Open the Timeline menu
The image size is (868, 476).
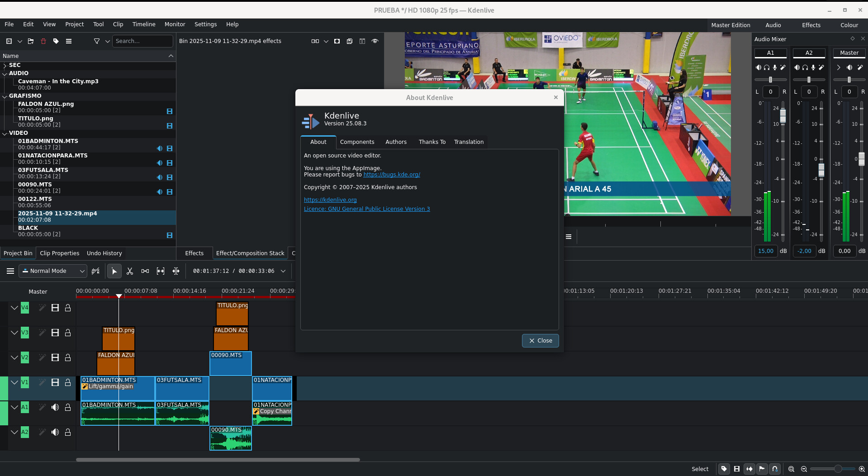[x=143, y=24]
